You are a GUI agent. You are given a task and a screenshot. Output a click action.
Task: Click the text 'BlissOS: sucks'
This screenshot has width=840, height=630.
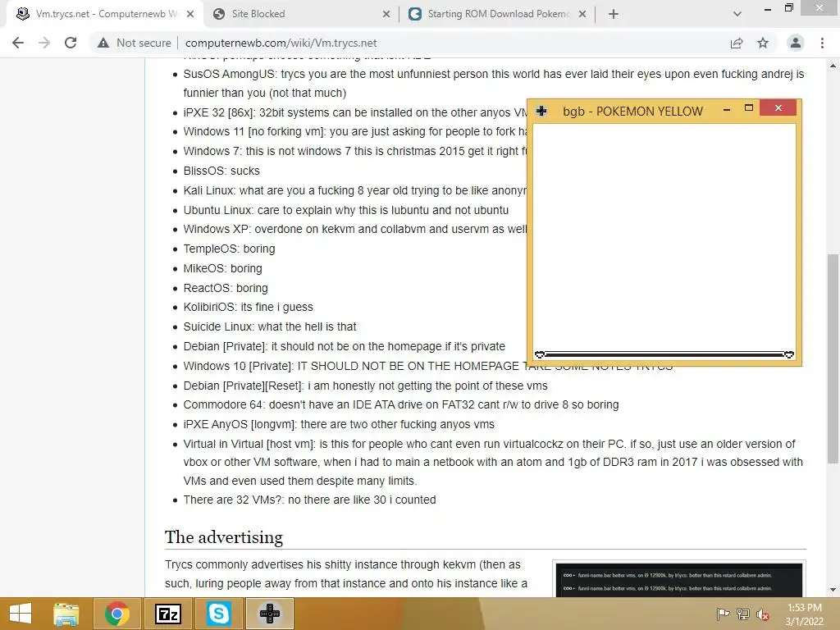point(221,171)
